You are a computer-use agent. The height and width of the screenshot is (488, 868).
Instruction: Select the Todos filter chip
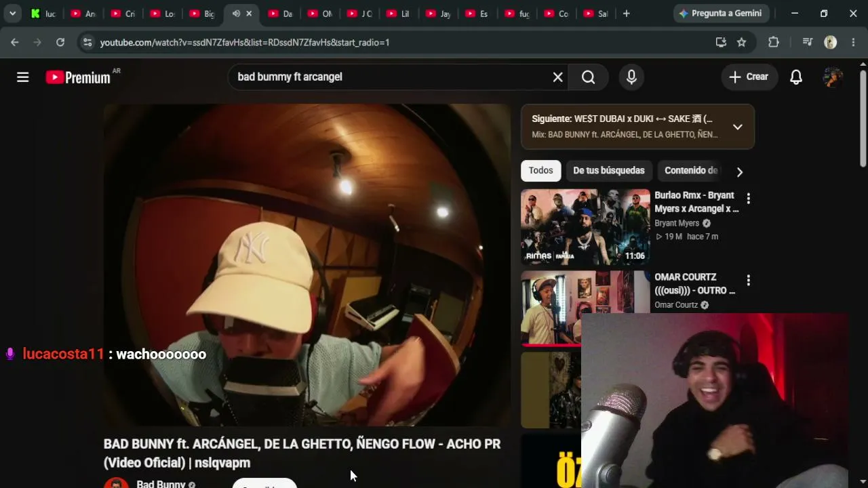coord(540,171)
